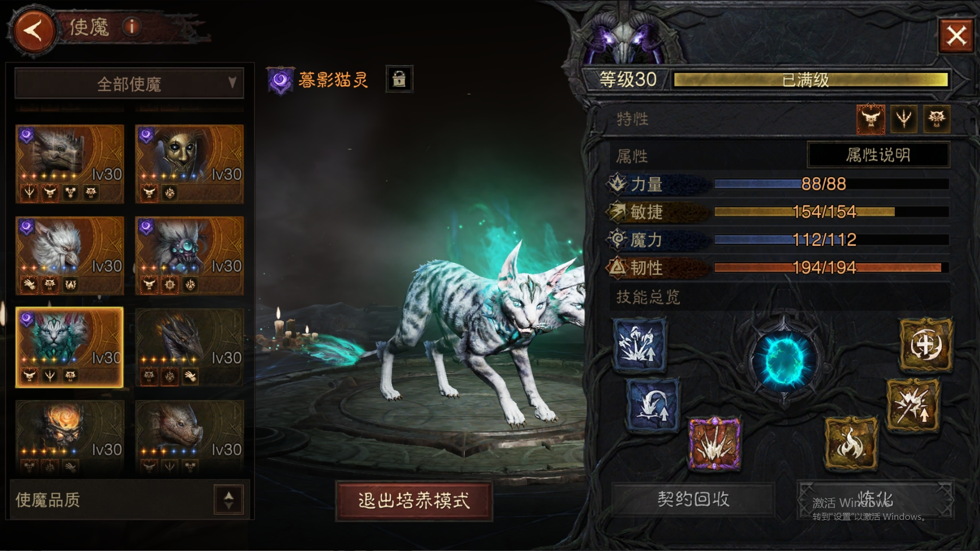Open the info icon beside 使魔 title
The image size is (980, 551).
[132, 27]
